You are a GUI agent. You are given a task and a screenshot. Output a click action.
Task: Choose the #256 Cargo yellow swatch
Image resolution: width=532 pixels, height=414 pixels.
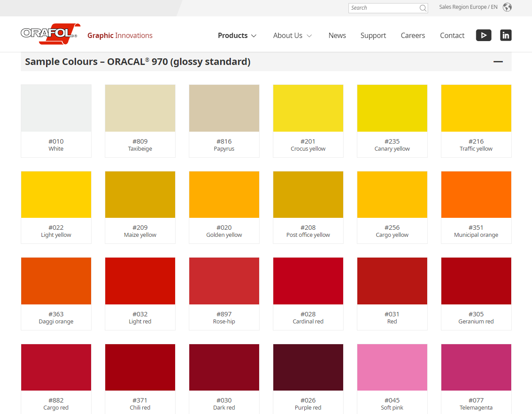(x=392, y=207)
